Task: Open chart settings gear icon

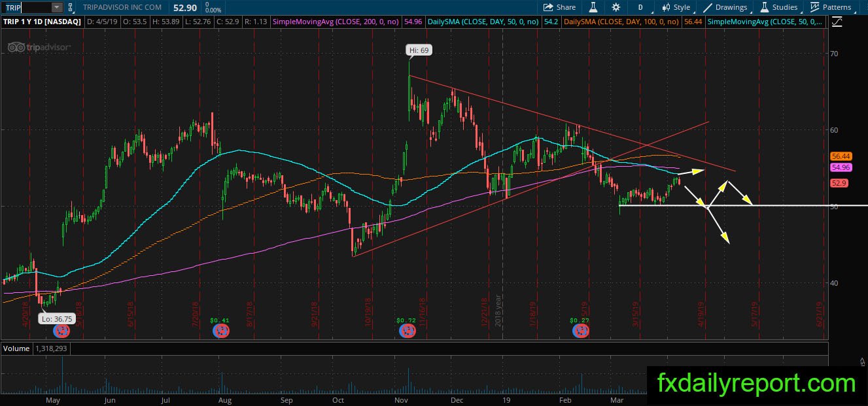Action: pyautogui.click(x=616, y=7)
